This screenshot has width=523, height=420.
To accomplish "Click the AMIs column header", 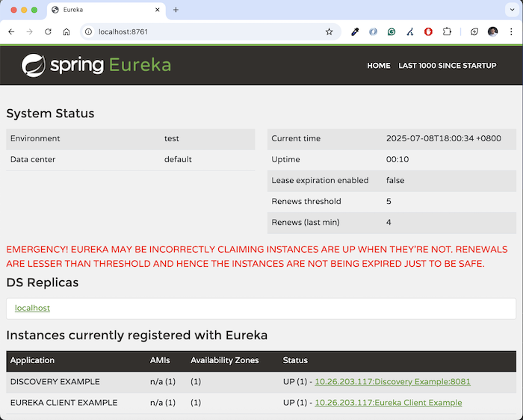I will (160, 360).
